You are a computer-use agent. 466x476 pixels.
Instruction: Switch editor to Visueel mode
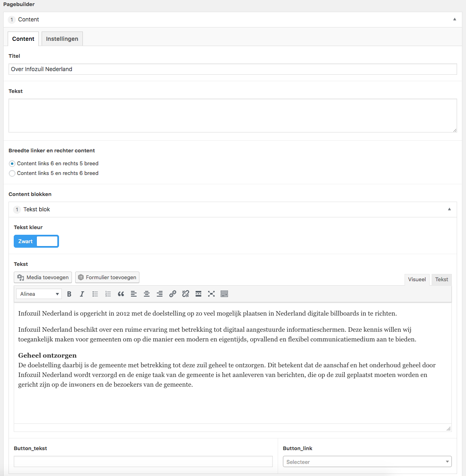point(417,279)
